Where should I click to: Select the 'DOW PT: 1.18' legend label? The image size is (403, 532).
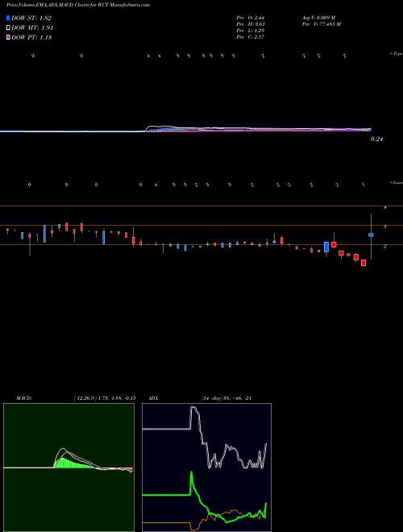[31, 37]
